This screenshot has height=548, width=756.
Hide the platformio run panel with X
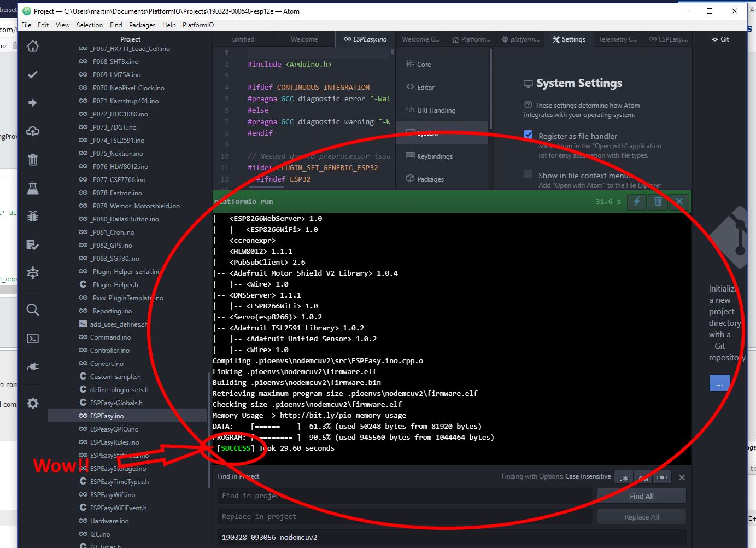pyautogui.click(x=679, y=201)
